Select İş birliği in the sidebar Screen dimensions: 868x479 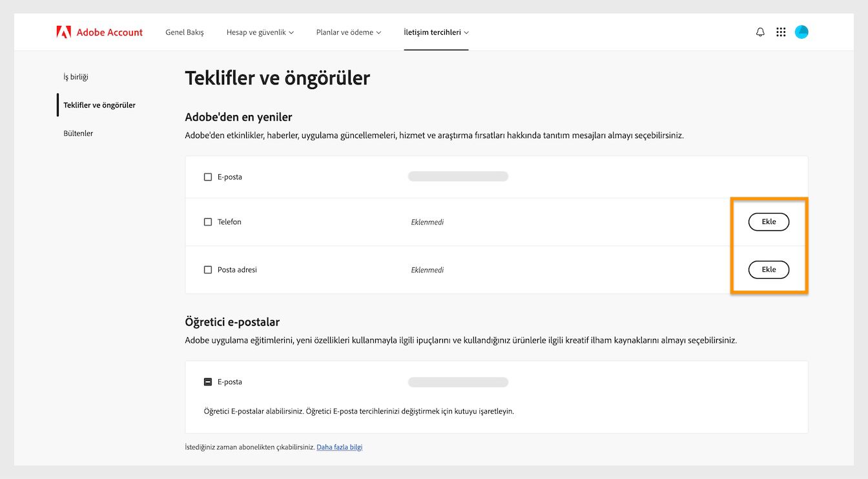pos(76,77)
